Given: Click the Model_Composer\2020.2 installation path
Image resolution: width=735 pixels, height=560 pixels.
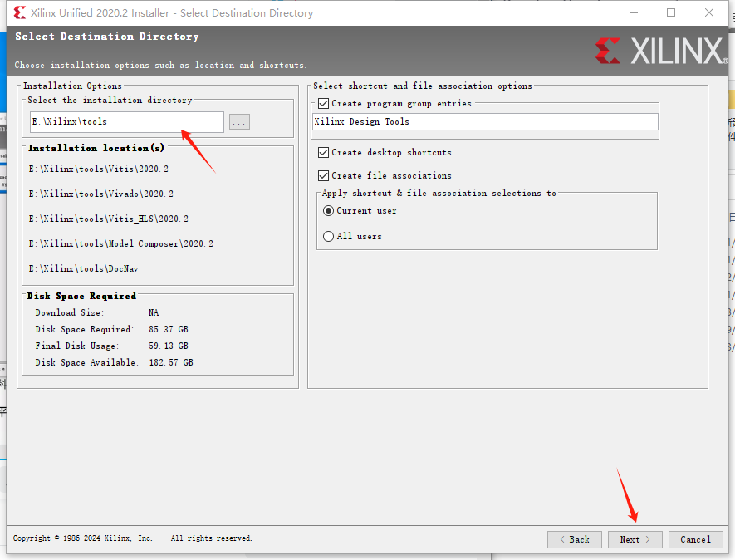Looking at the screenshot, I should 121,244.
